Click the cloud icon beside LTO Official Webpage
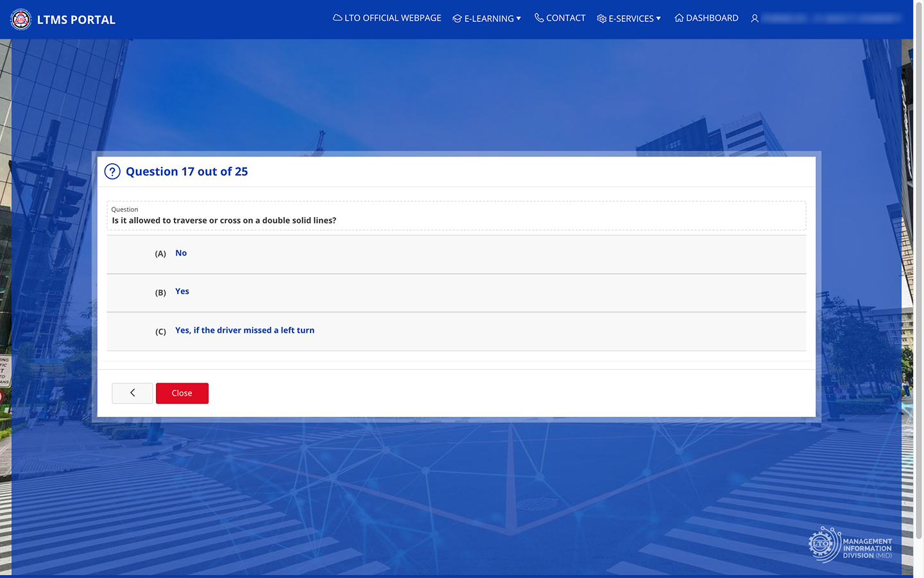This screenshot has width=924, height=578. coord(337,18)
